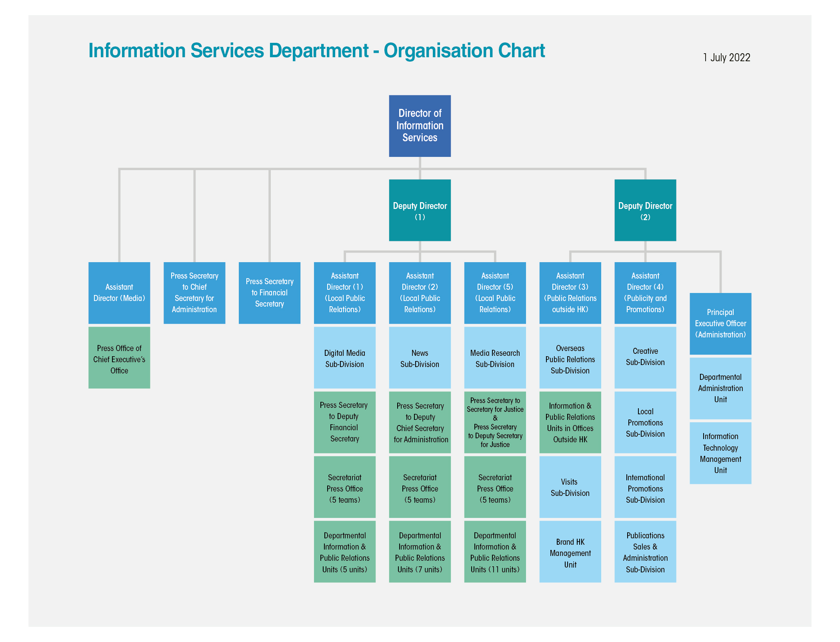
Task: Click the Director of Information Services box
Action: [x=420, y=126]
